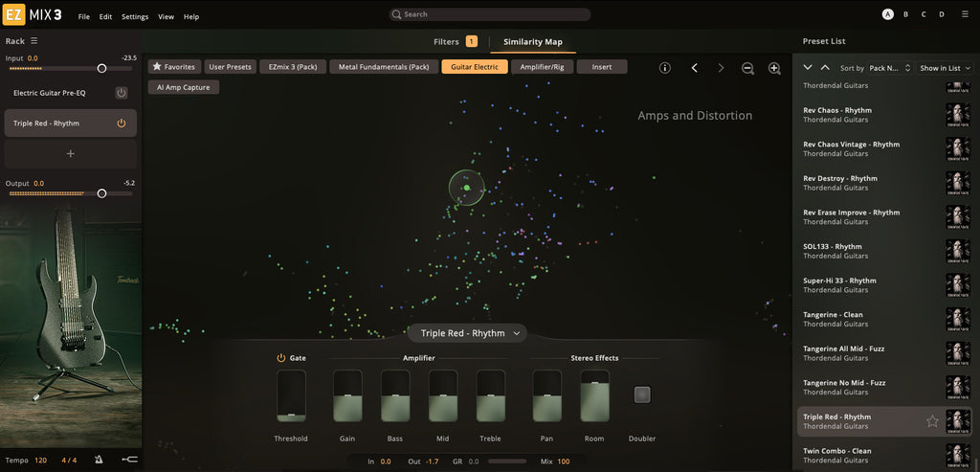The width and height of the screenshot is (980, 472).
Task: Click the map info icon
Action: (665, 68)
